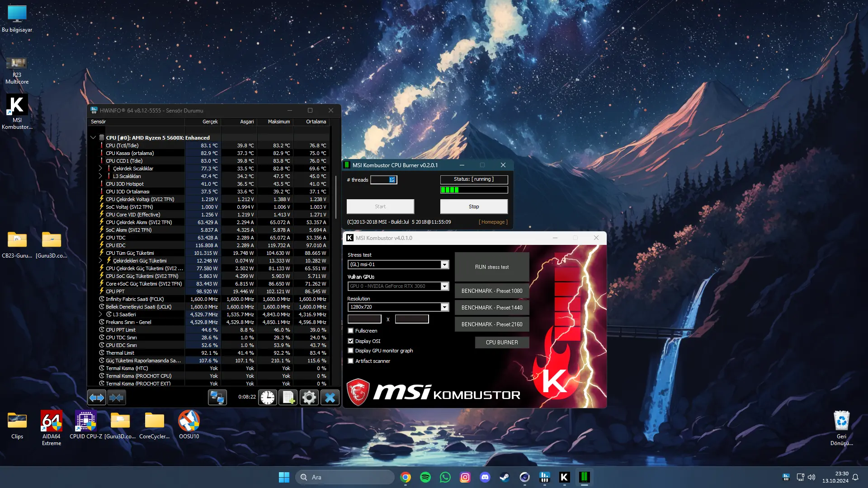Expand Çekirdekleri Güç Tüketimi row
Screen dimensions: 868x488
pos(100,260)
